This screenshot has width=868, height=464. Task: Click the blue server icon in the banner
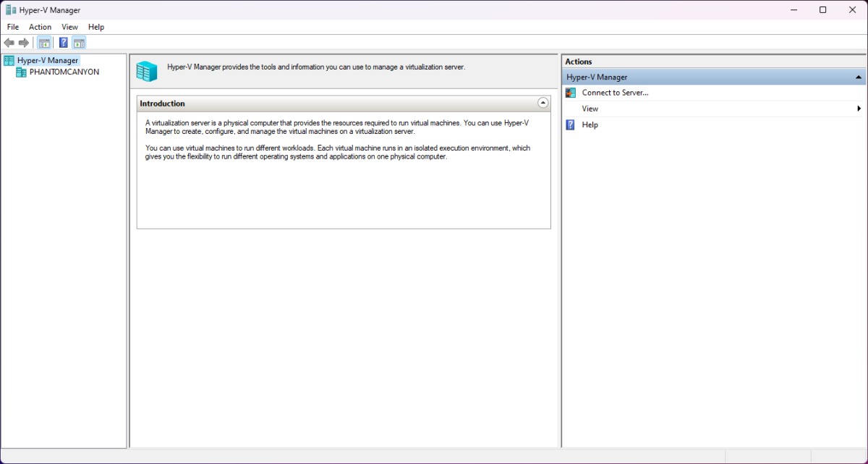[147, 71]
